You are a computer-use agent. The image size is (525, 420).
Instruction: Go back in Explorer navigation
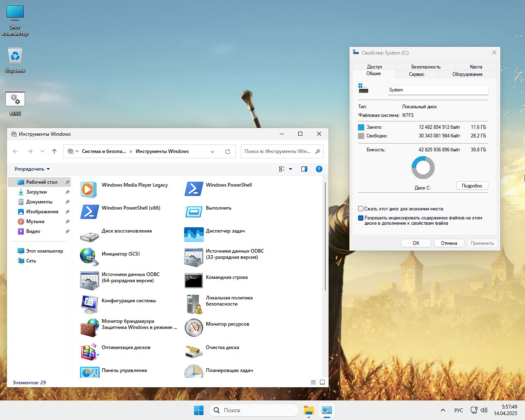click(16, 151)
